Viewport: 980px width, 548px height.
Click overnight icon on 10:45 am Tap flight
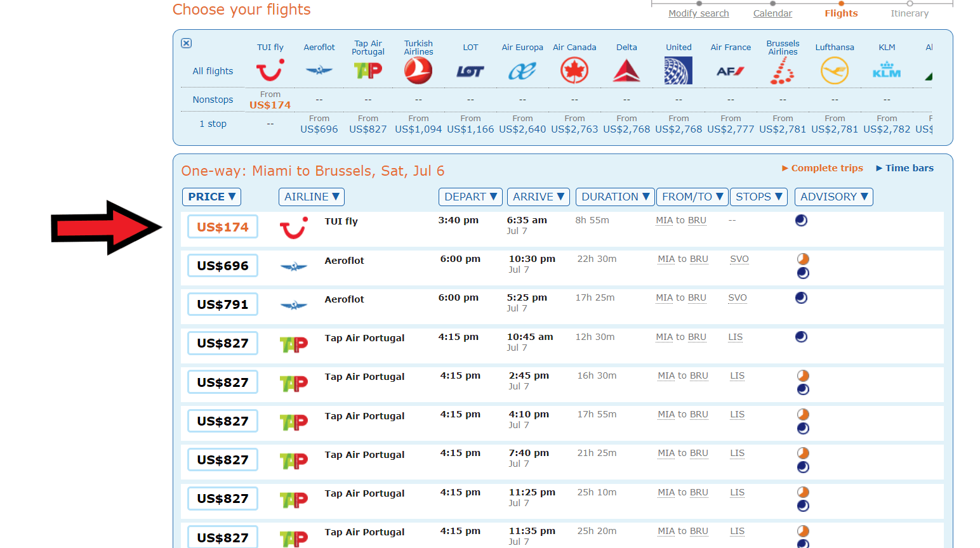[x=802, y=337]
